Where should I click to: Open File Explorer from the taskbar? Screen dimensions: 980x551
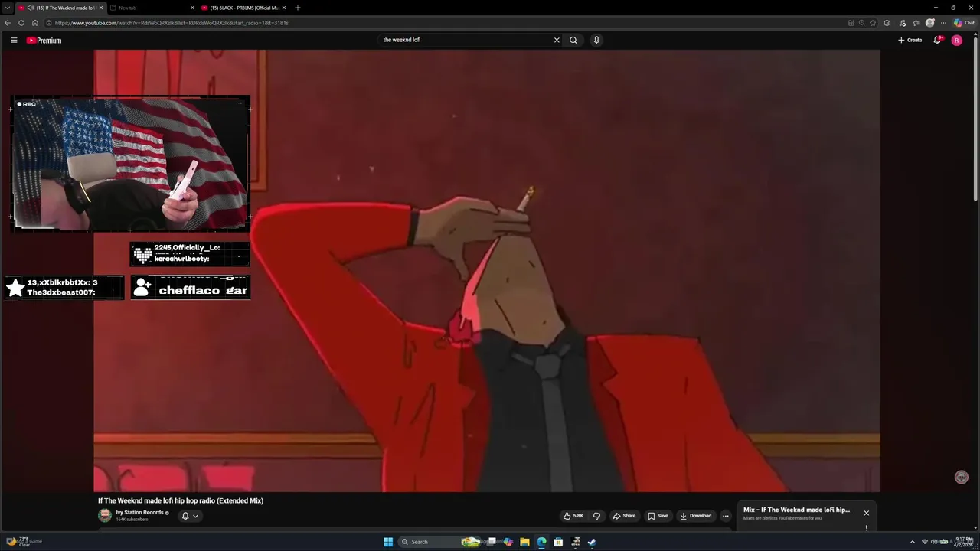[x=524, y=542]
